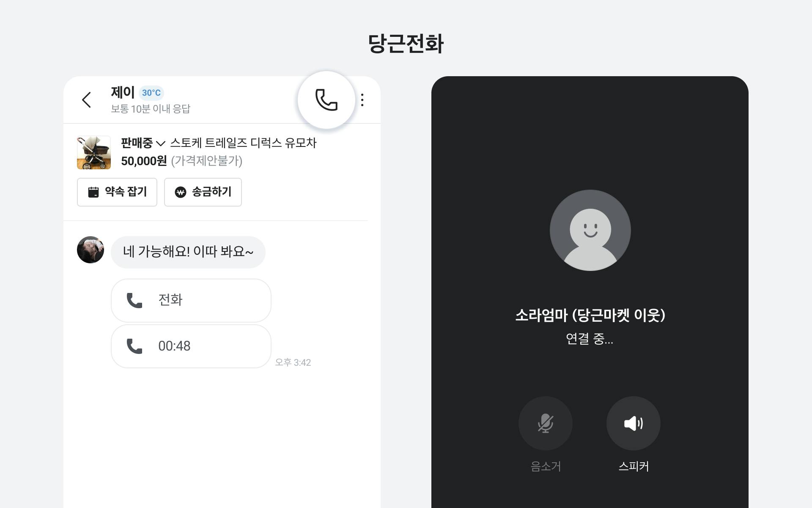Click the 약속 잡기 button
Image resolution: width=812 pixels, height=508 pixels.
click(x=117, y=192)
